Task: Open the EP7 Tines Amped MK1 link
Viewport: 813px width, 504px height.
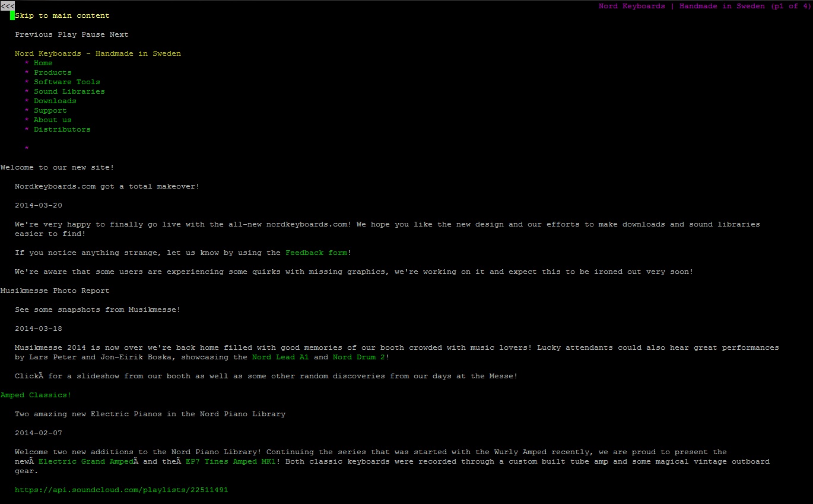Action: [231, 461]
